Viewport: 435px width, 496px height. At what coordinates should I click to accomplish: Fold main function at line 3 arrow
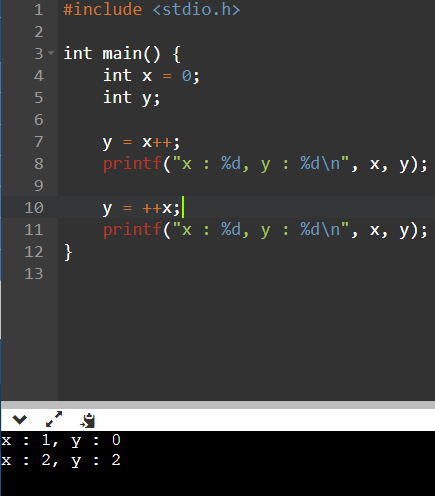[x=51, y=53]
